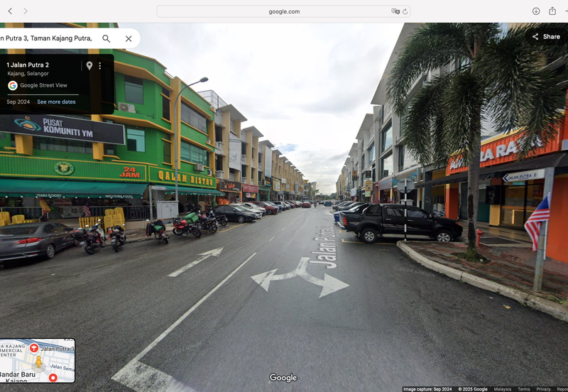This screenshot has height=392, width=568.
Task: Click the location pin icon in info card
Action: [89, 65]
